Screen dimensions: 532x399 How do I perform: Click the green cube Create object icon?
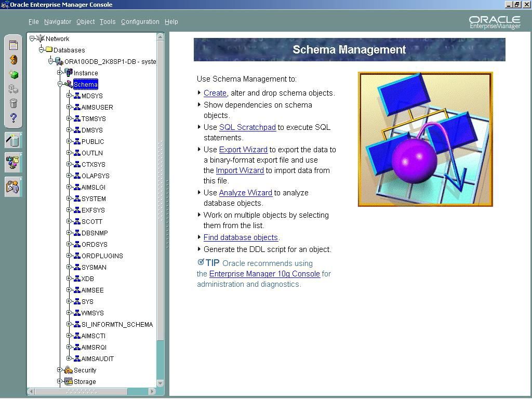[x=14, y=75]
